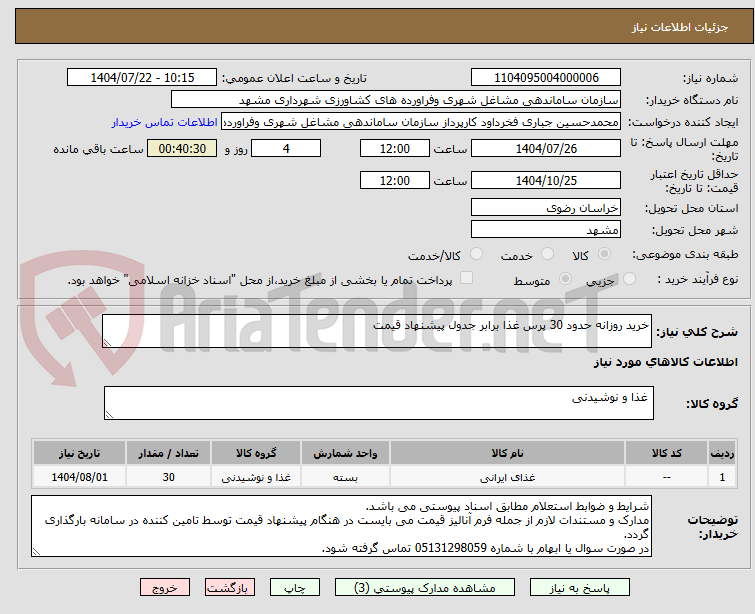Toggle اسناد خزانه اسلامی payment checkbox
755x614 pixels.
[x=466, y=278]
